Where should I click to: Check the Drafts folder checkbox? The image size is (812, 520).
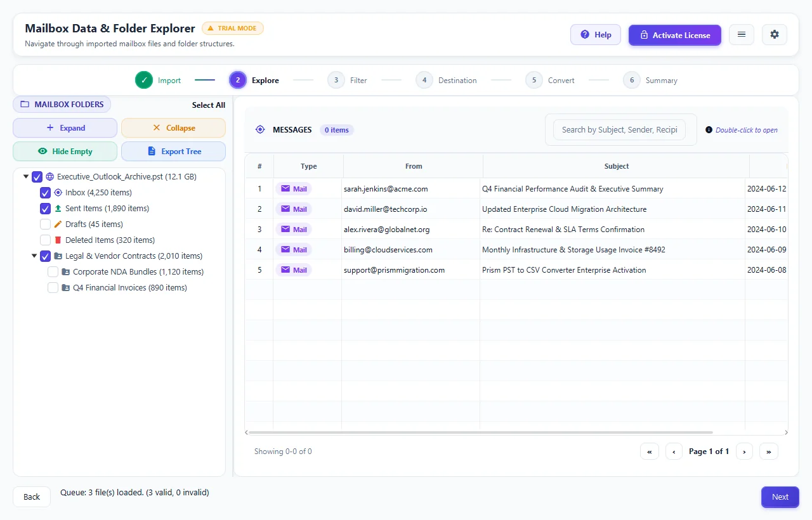click(45, 224)
